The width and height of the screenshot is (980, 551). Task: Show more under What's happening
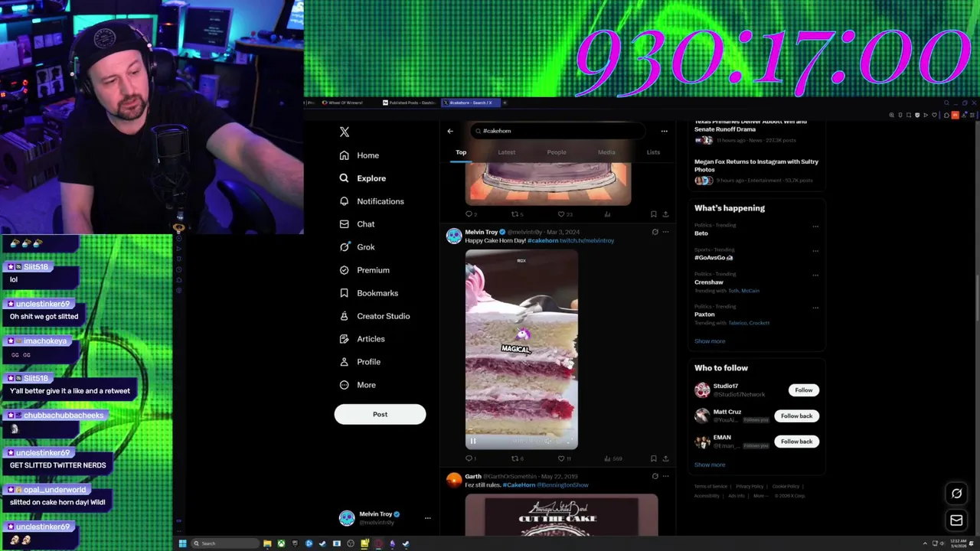(x=710, y=341)
